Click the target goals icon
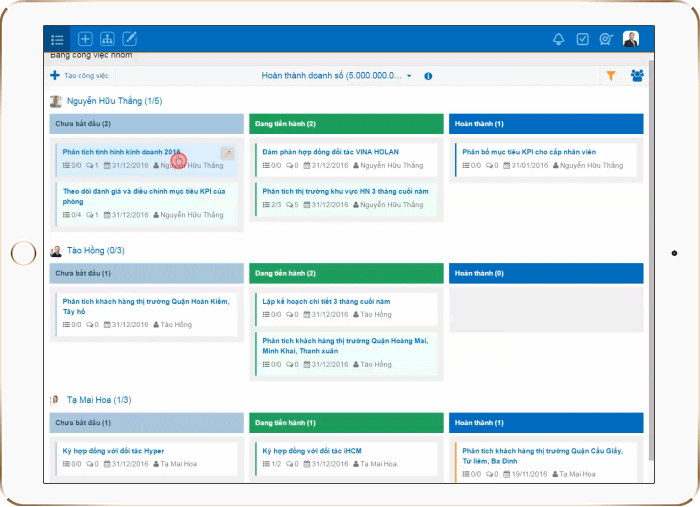Screen dimensions: 700x507 (x=606, y=39)
